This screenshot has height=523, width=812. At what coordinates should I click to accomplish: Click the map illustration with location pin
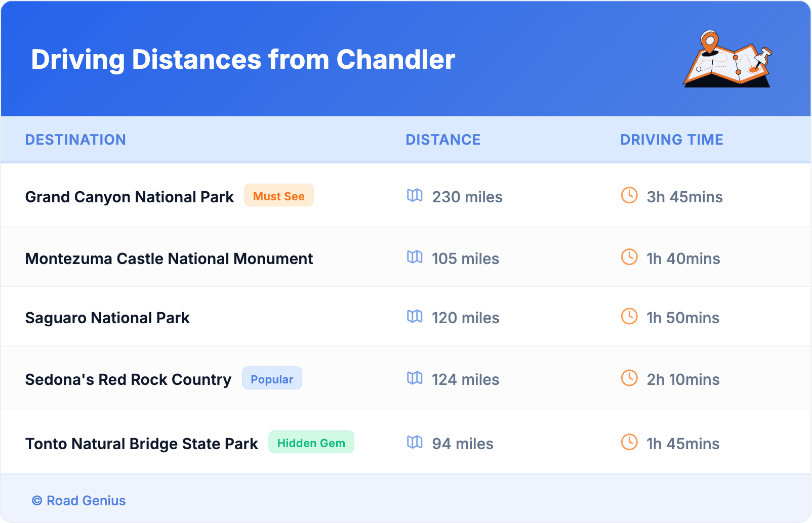coord(727,59)
